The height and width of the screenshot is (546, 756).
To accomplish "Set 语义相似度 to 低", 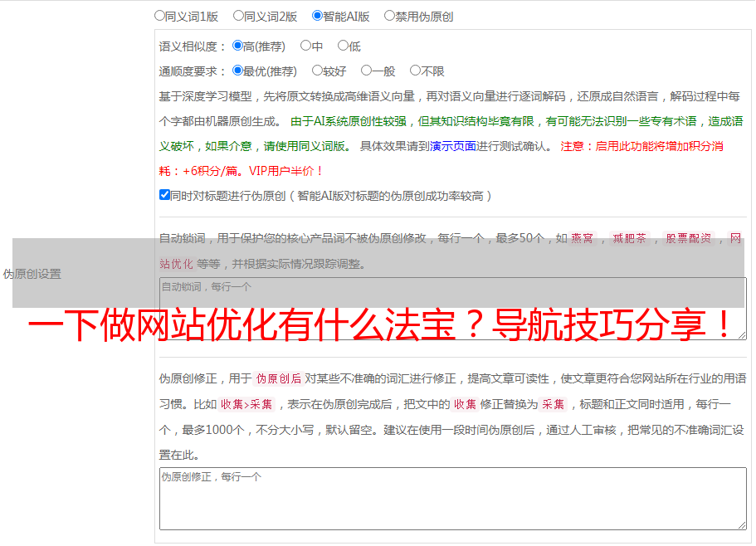I will tap(343, 46).
